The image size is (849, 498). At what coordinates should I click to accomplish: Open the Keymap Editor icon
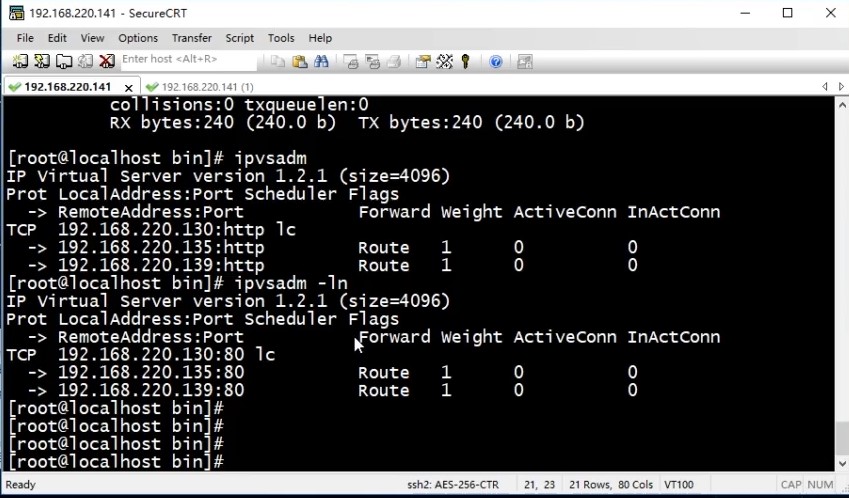[445, 61]
